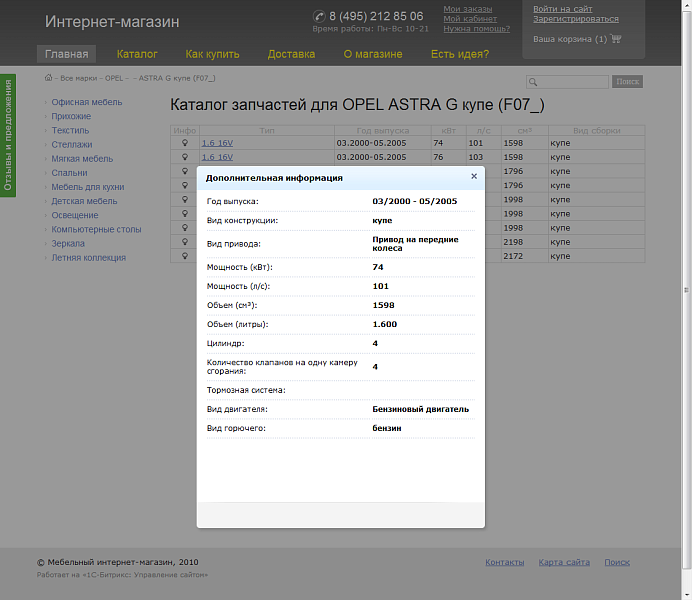Open the Отзывы и предложения side tab

click(x=7, y=136)
